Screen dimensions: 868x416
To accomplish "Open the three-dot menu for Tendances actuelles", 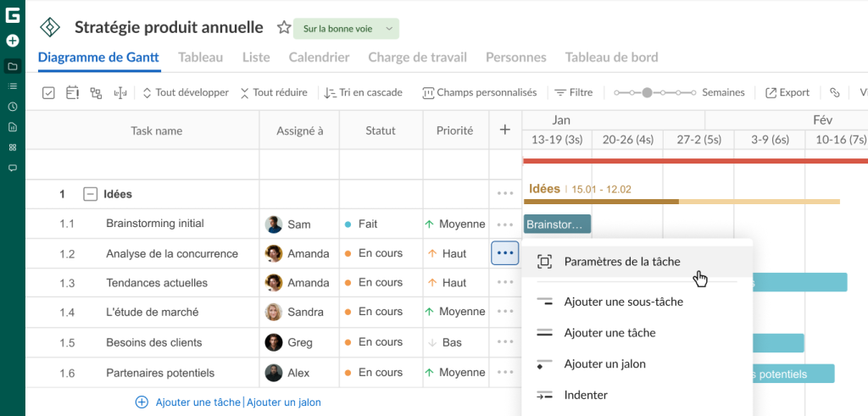I will point(505,282).
